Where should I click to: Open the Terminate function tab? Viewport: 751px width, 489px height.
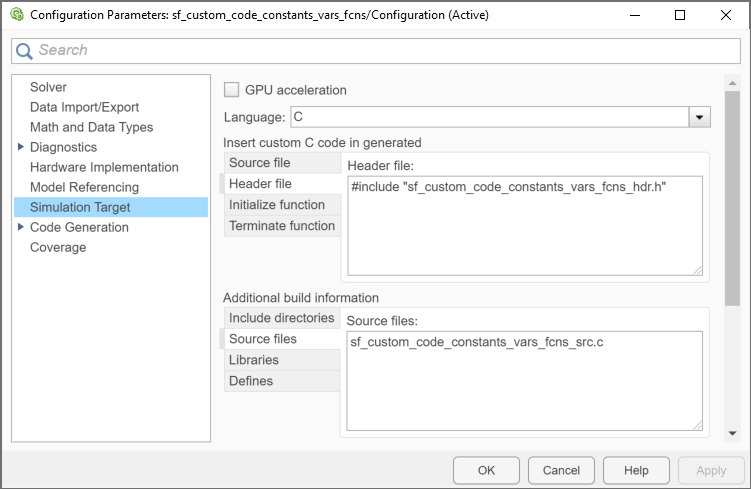(282, 226)
